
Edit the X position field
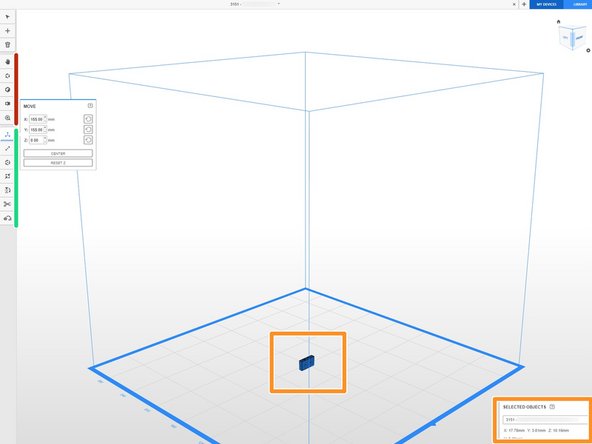tap(36, 119)
